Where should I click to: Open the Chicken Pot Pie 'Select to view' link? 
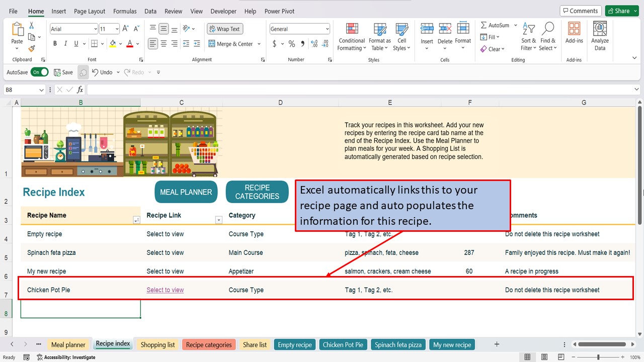165,290
